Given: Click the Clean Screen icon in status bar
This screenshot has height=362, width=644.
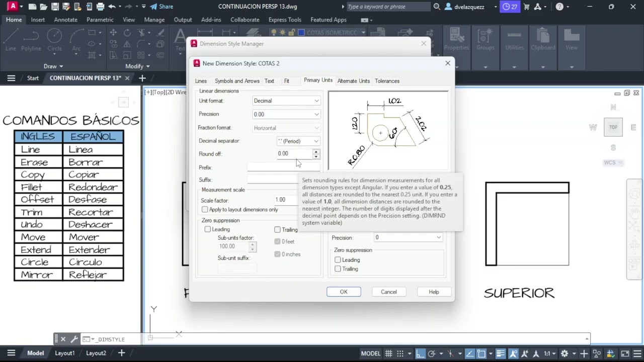Looking at the screenshot, I should (624, 353).
